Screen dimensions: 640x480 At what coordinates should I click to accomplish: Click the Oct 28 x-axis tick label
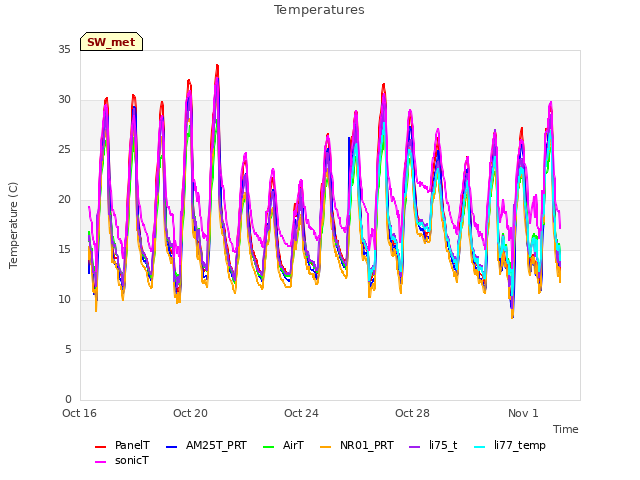click(x=412, y=413)
